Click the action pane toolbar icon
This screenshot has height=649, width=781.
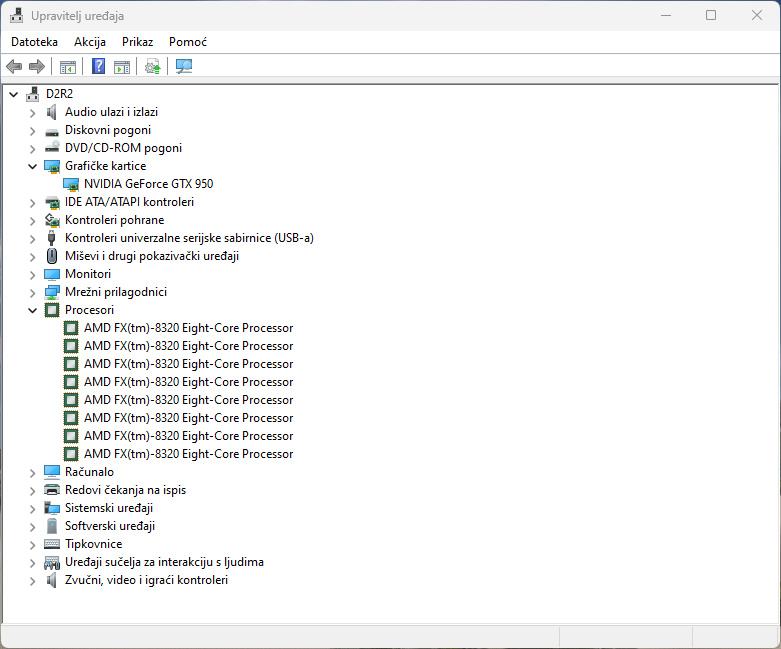point(122,66)
